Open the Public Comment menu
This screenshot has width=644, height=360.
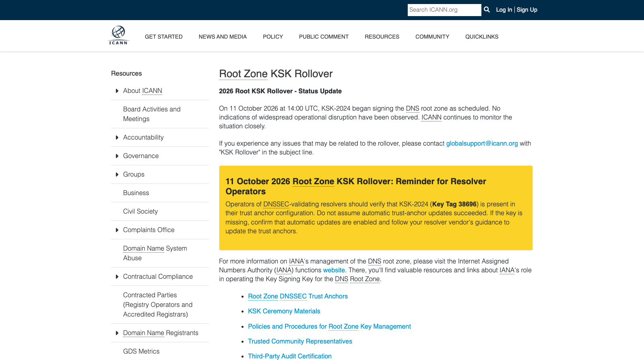click(x=324, y=37)
